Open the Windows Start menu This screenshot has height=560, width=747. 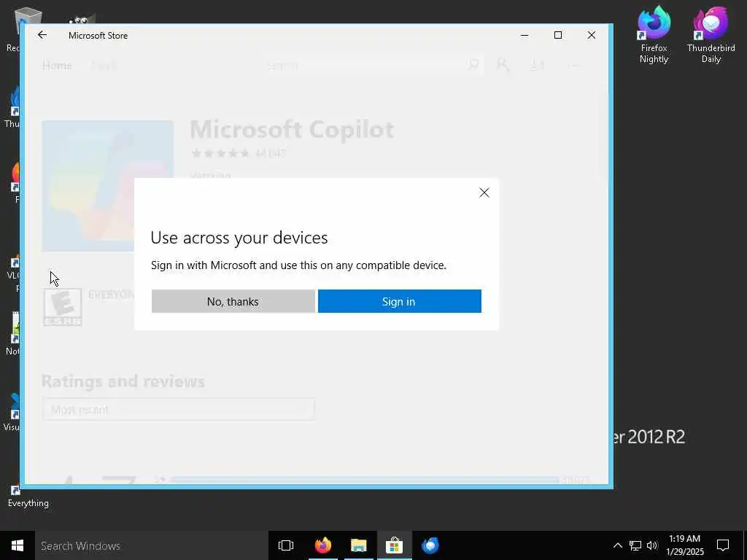pos(18,545)
